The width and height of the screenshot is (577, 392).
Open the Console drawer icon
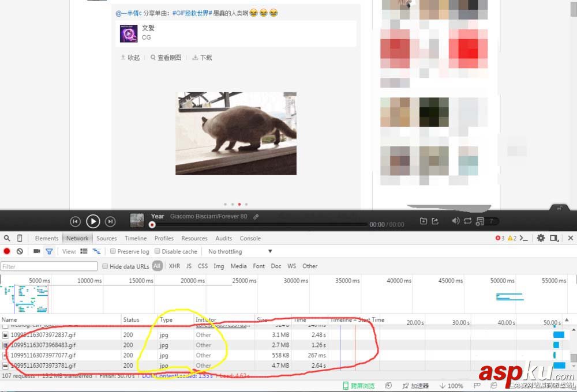click(x=523, y=238)
